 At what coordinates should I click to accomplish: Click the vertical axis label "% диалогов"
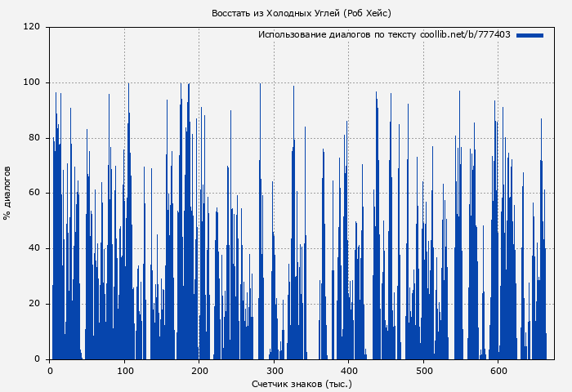8,193
